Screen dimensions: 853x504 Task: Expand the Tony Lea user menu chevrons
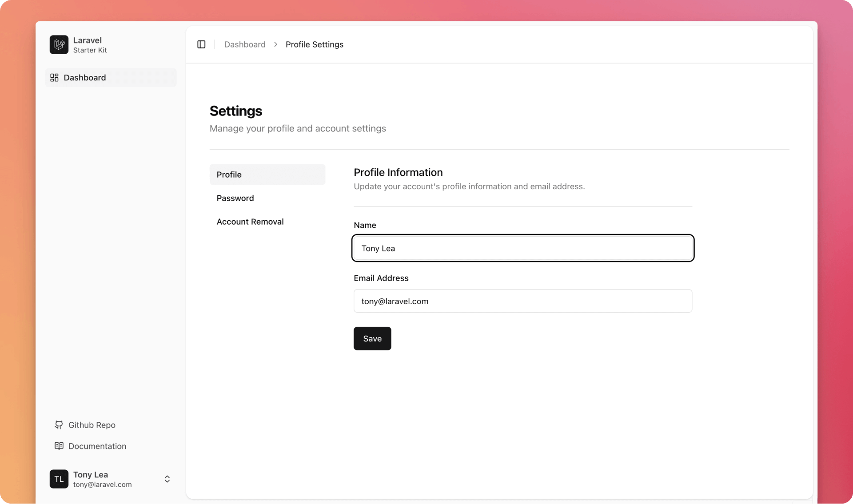tap(167, 479)
